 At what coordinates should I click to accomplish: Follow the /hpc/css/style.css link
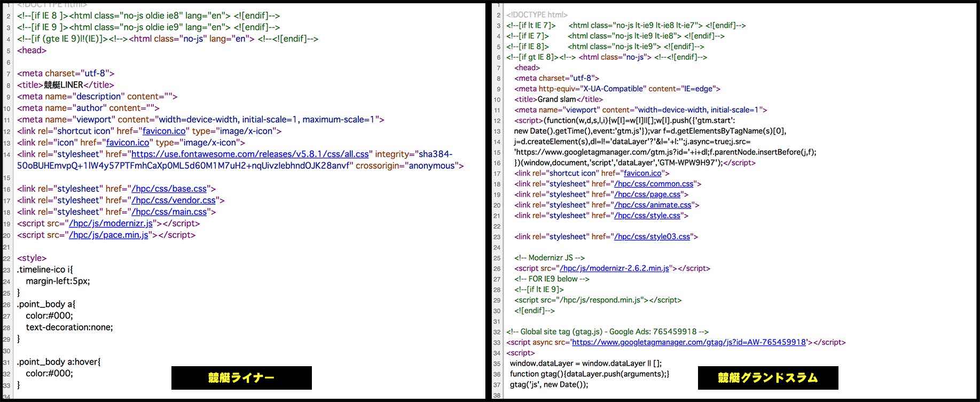647,215
